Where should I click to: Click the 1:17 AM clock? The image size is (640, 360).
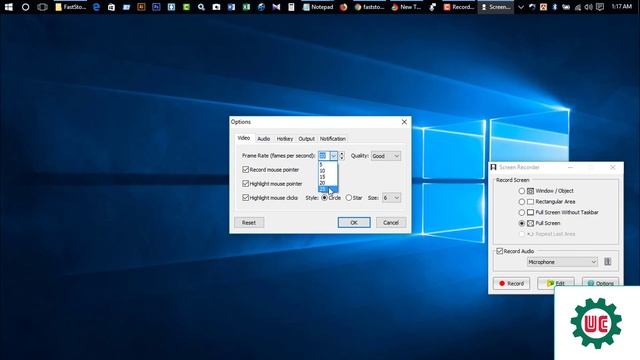tap(622, 7)
